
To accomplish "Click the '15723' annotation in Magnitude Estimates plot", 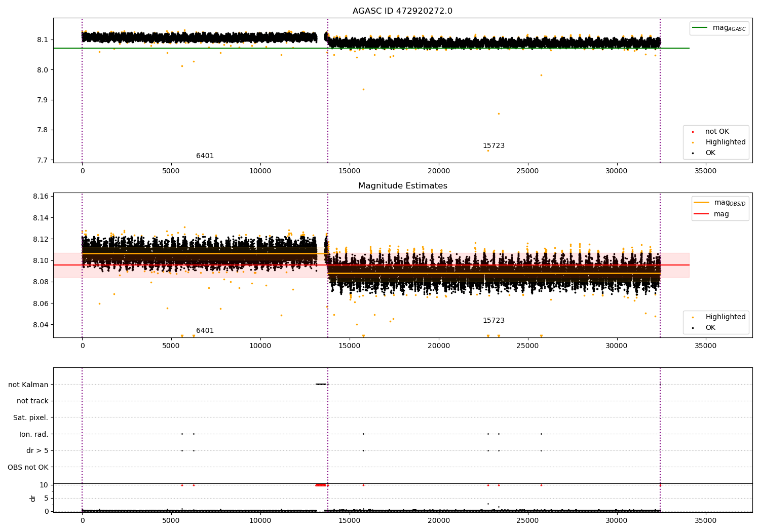I will click(493, 321).
